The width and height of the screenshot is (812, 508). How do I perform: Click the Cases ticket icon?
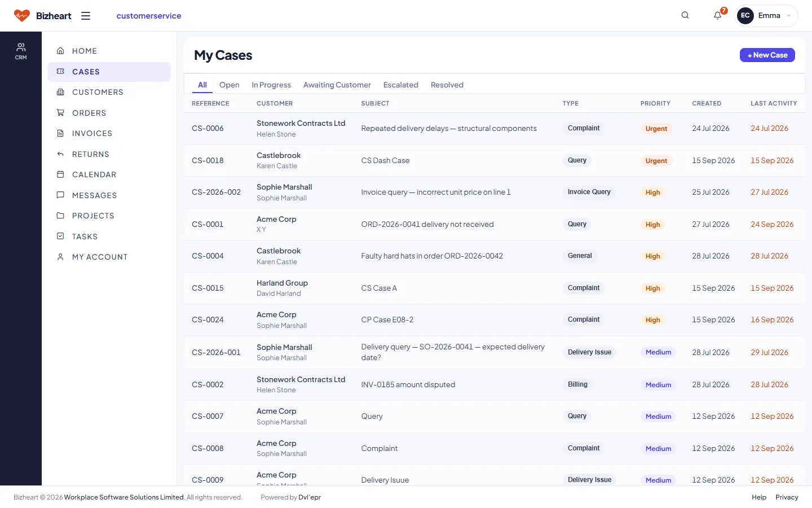pos(60,72)
